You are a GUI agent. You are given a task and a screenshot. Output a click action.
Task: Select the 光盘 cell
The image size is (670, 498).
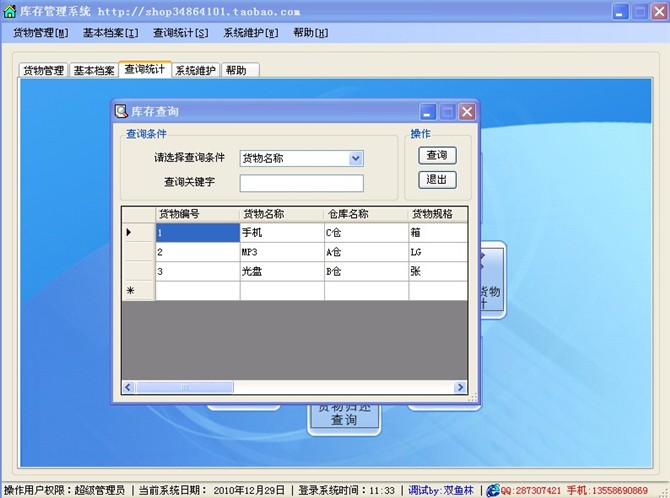tap(282, 271)
